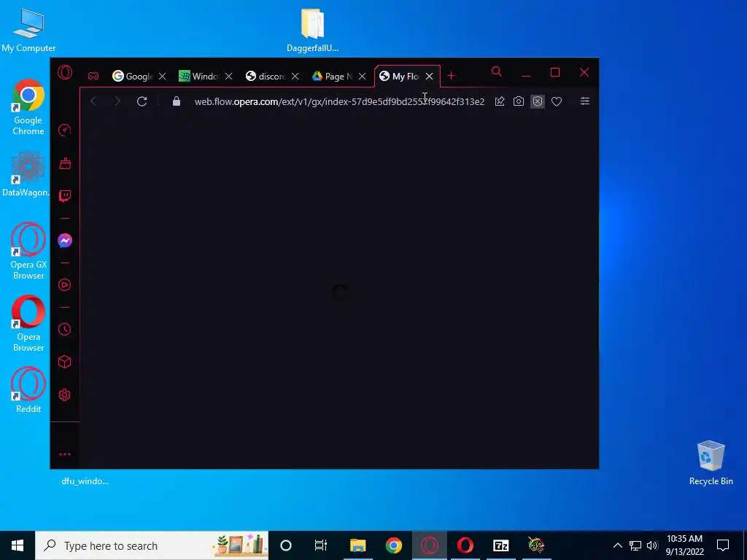Maximize the Opera GX window
The image size is (747, 560).
[x=555, y=72]
